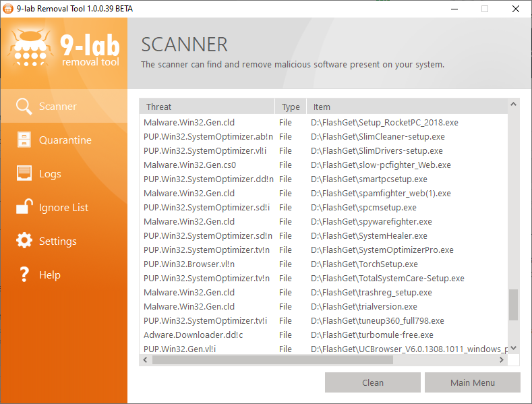Go back via Main Menu button
This screenshot has height=404, width=532.
tap(472, 382)
